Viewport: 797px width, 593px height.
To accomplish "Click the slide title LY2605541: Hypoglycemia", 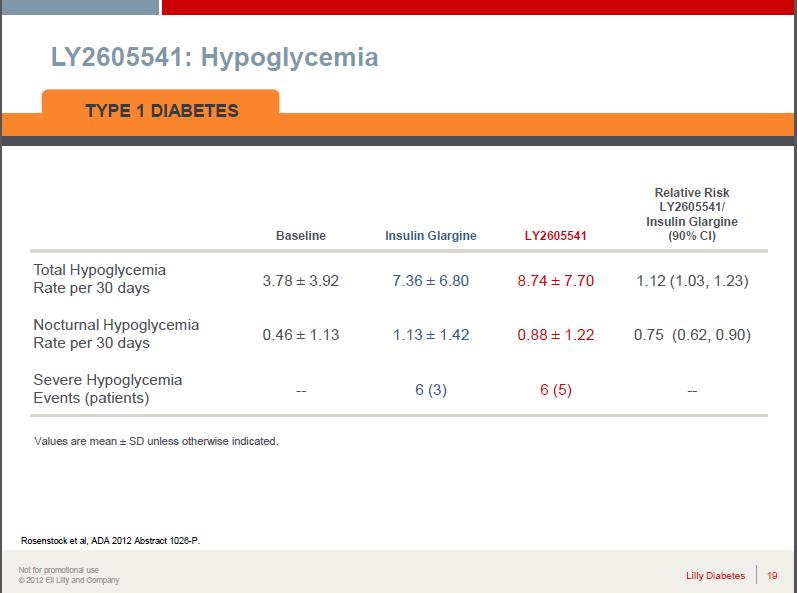I will (214, 57).
